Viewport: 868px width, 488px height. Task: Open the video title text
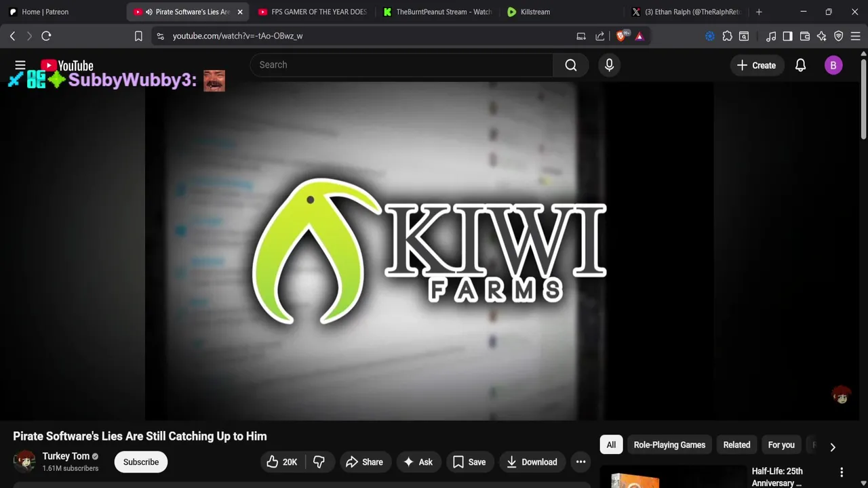click(140, 436)
